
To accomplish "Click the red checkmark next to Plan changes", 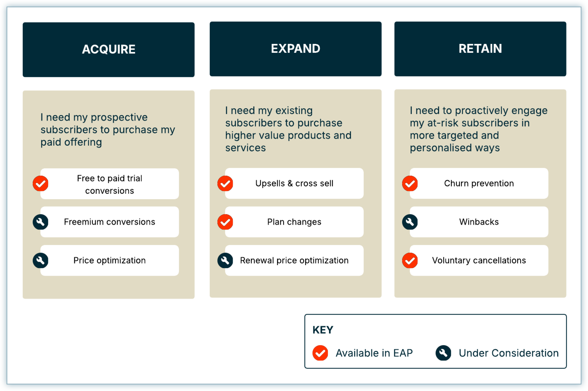I will [225, 222].
